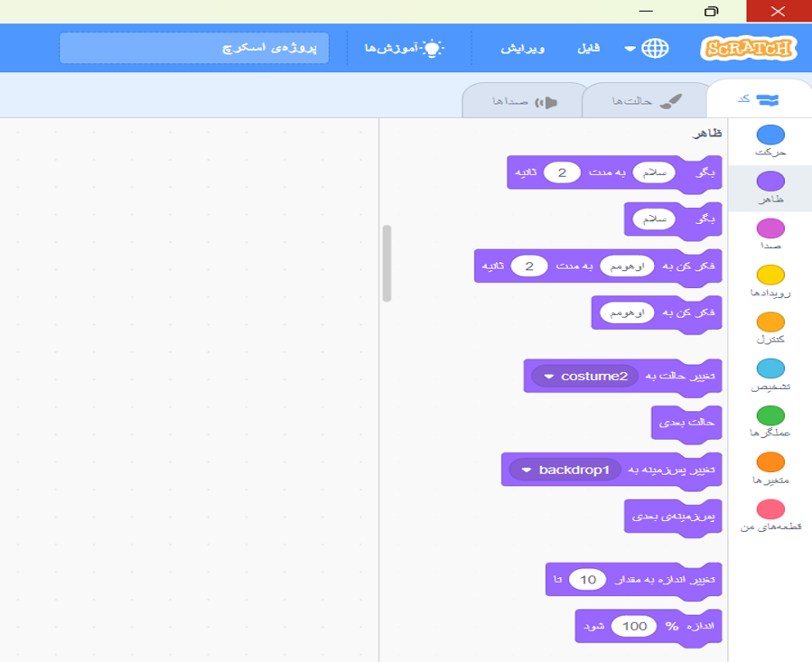Screen dimensions: 812x662
Task: Click the Scratch logo
Action: tap(748, 49)
